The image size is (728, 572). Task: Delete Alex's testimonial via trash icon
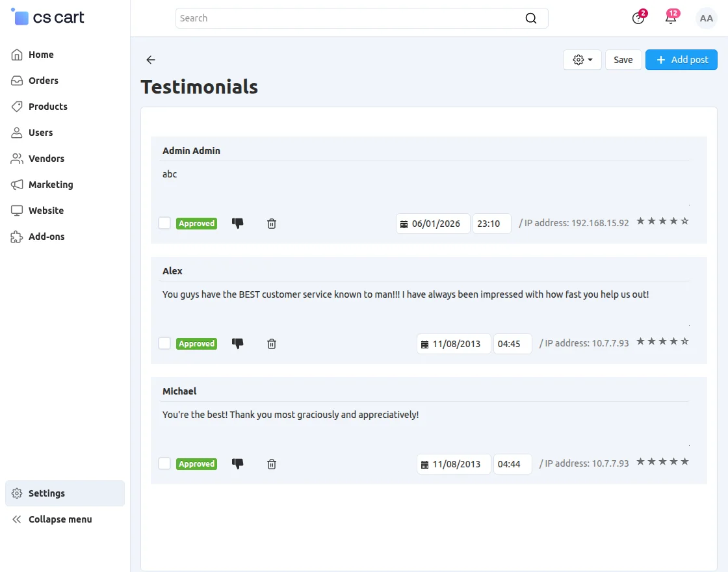(272, 344)
